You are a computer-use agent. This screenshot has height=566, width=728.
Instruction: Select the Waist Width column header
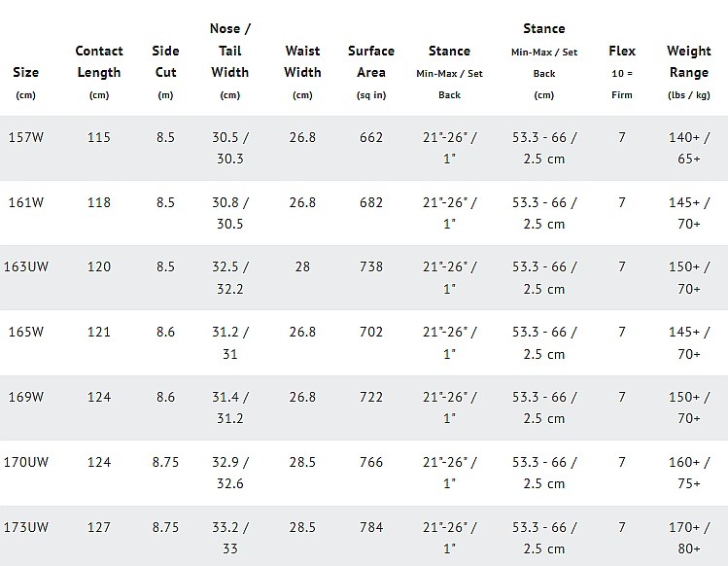coord(302,60)
